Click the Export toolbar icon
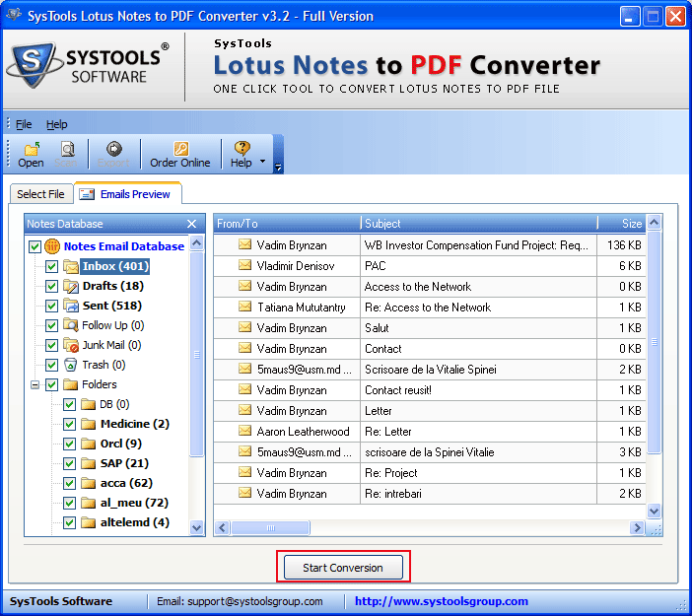The width and height of the screenshot is (692, 616). tap(114, 149)
